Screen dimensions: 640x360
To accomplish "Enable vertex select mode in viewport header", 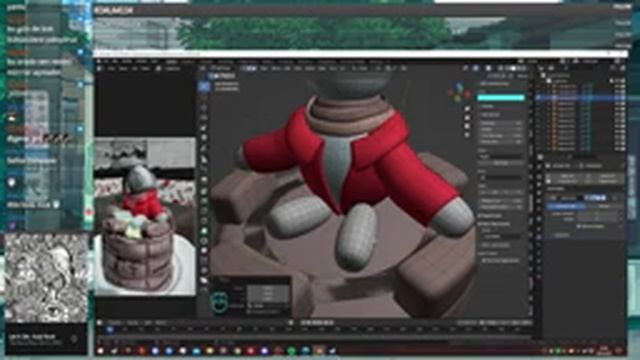I will pos(244,68).
